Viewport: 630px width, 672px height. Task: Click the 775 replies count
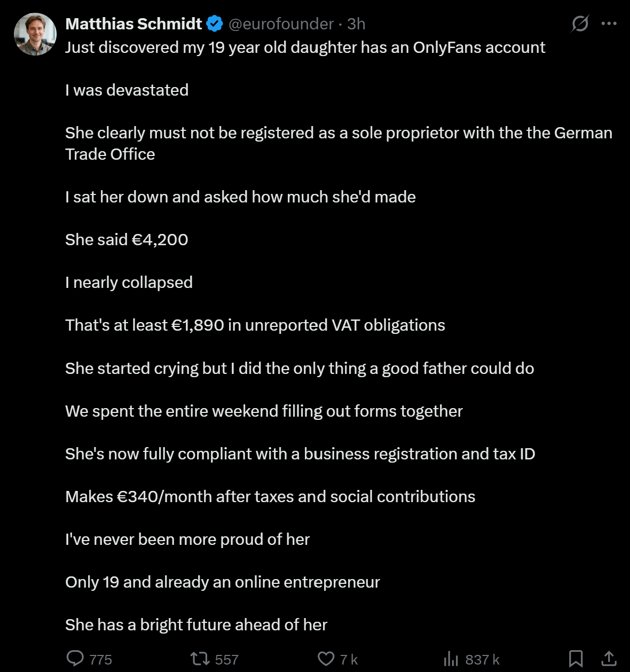point(100,660)
